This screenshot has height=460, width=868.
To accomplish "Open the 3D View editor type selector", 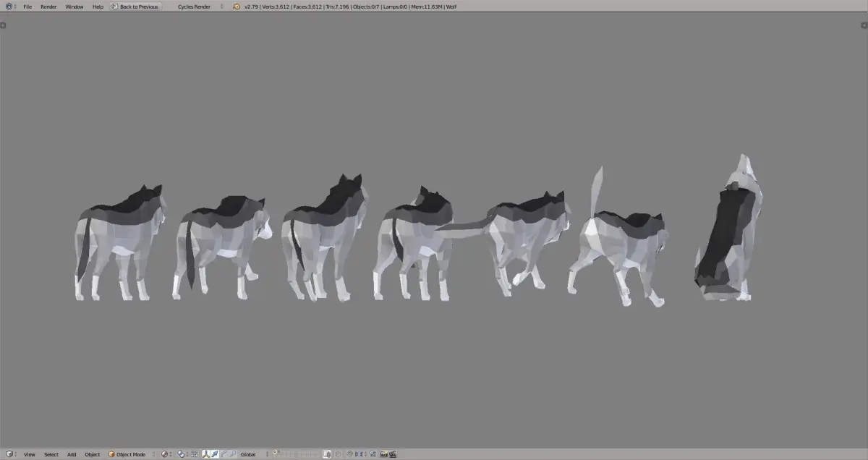I will tap(11, 454).
